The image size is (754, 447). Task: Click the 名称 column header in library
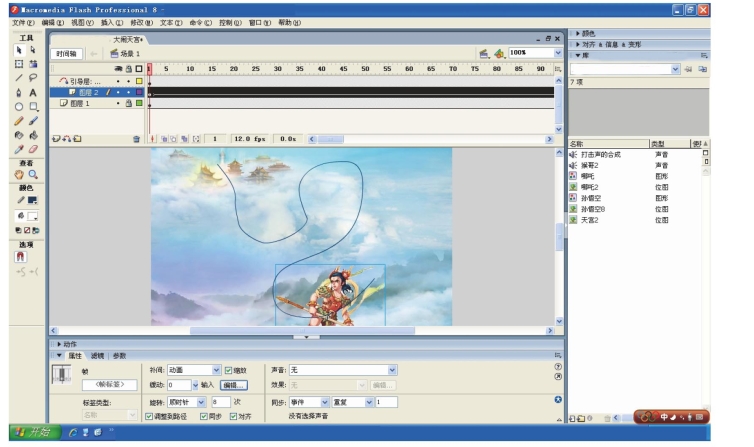point(609,144)
